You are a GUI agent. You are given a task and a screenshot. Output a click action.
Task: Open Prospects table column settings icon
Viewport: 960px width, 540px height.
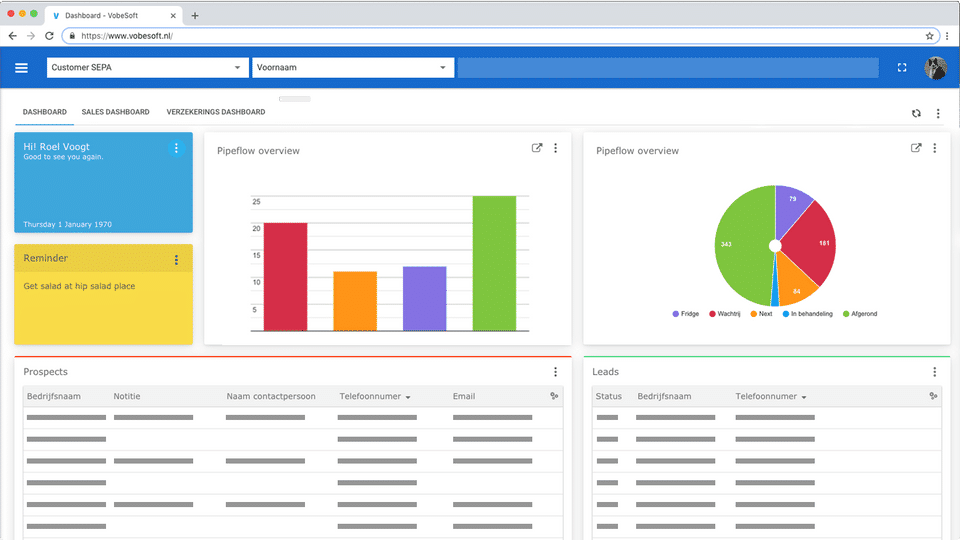click(x=554, y=396)
